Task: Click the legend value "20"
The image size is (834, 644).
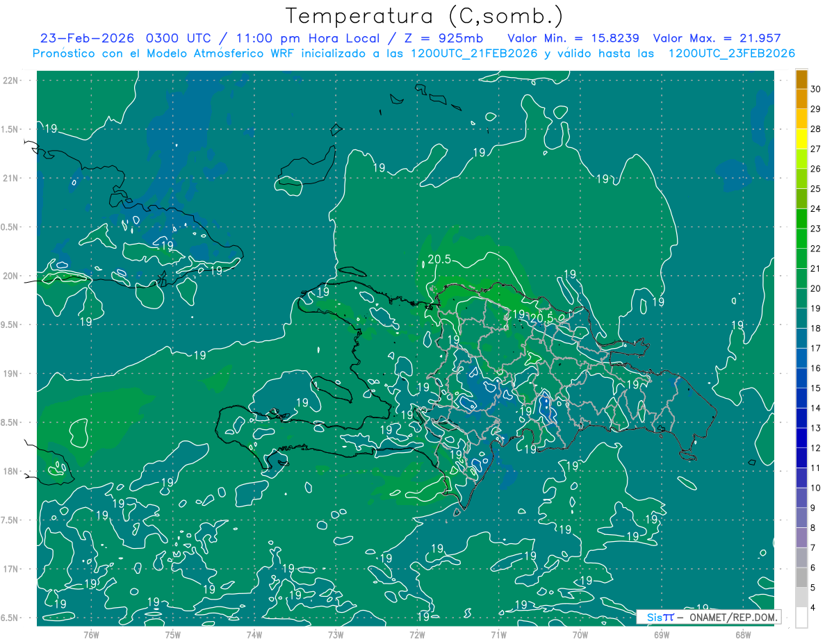Action: [x=816, y=288]
